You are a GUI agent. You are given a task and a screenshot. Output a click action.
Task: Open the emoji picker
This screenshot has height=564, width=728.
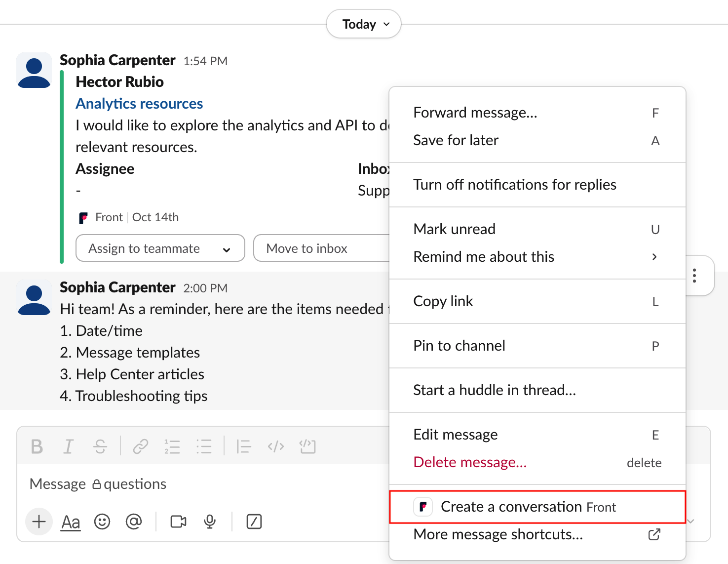tap(102, 522)
